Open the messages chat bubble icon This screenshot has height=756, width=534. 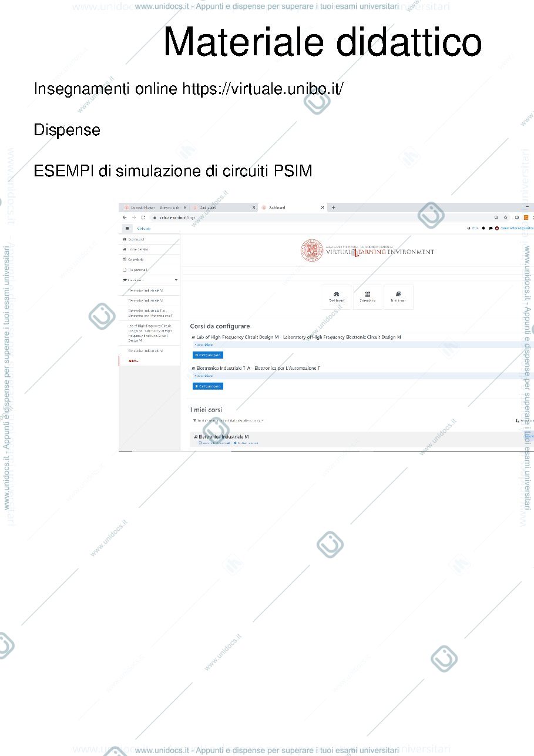490,228
